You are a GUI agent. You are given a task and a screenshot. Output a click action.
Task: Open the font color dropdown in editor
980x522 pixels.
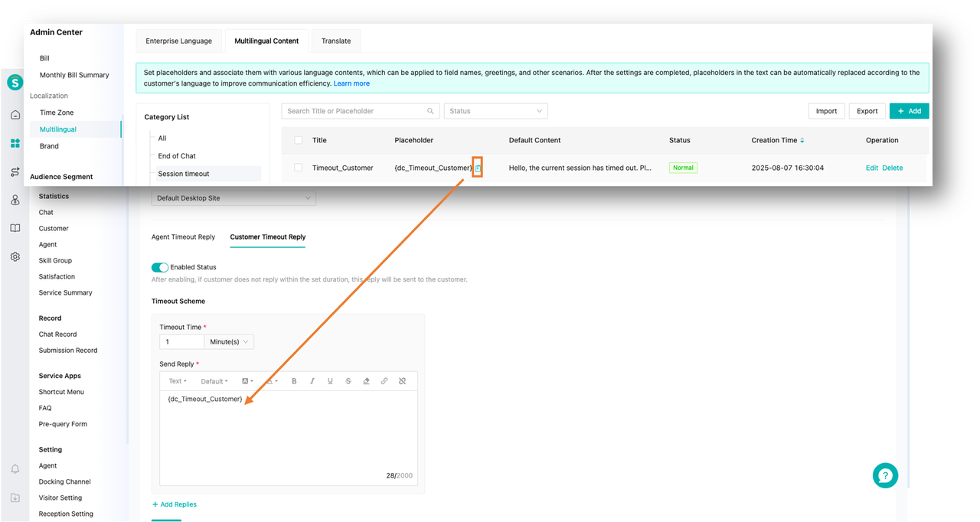click(272, 381)
